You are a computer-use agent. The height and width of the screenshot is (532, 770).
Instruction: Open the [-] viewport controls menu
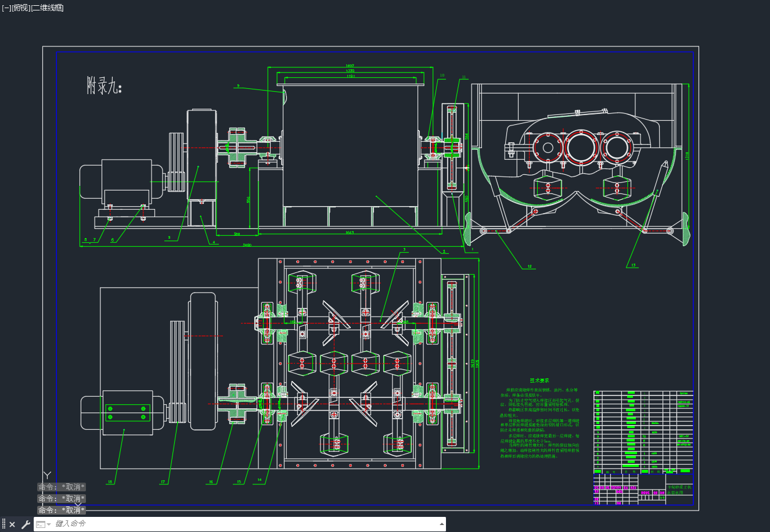[6, 8]
